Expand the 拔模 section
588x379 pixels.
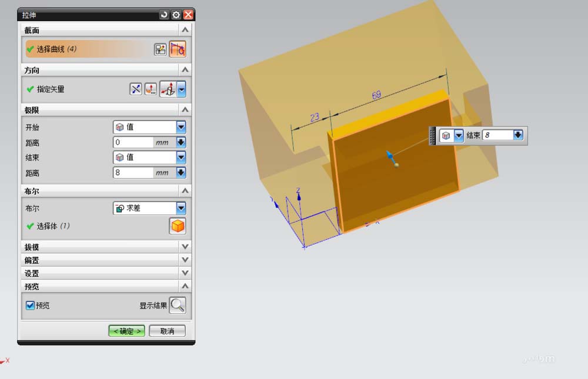(185, 247)
